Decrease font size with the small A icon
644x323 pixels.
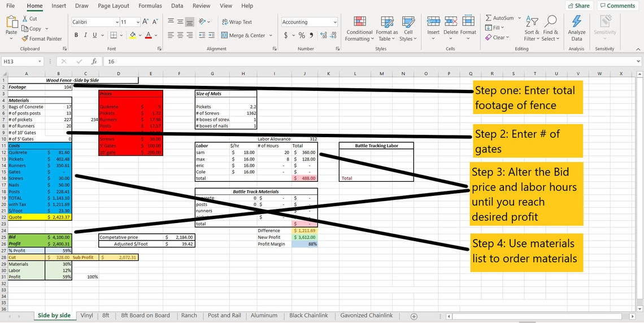[x=155, y=22]
